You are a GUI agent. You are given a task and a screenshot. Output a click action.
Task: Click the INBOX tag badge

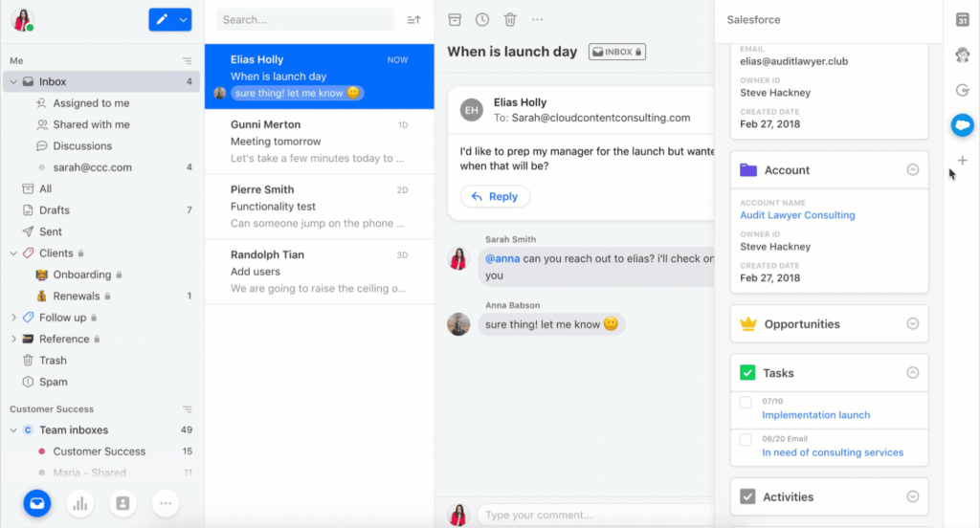pos(617,52)
